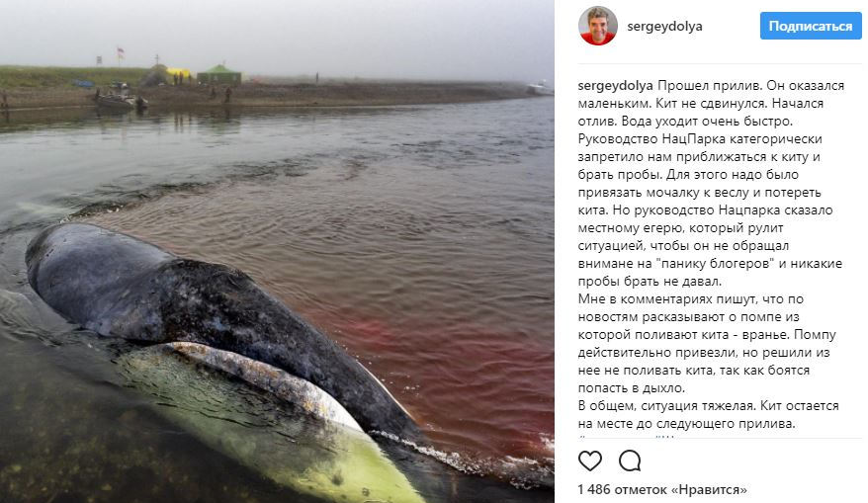This screenshot has height=503, width=868.
Task: Click the green tent on the shore
Action: point(219,74)
